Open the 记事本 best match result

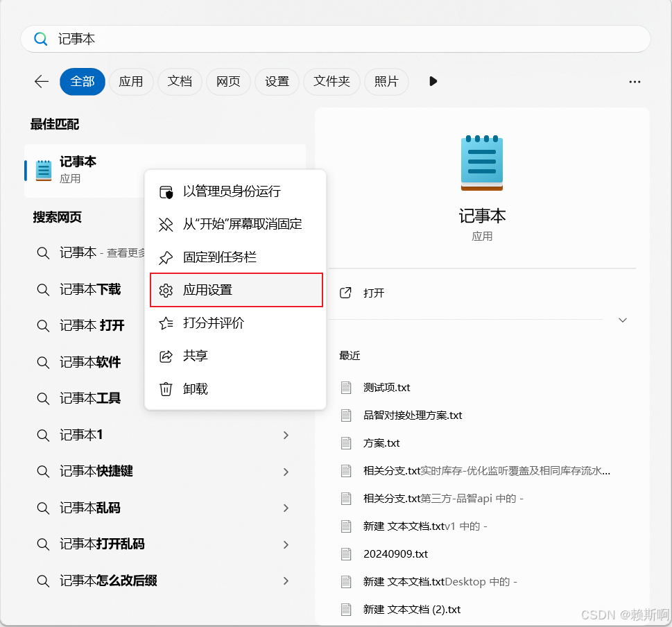click(84, 171)
